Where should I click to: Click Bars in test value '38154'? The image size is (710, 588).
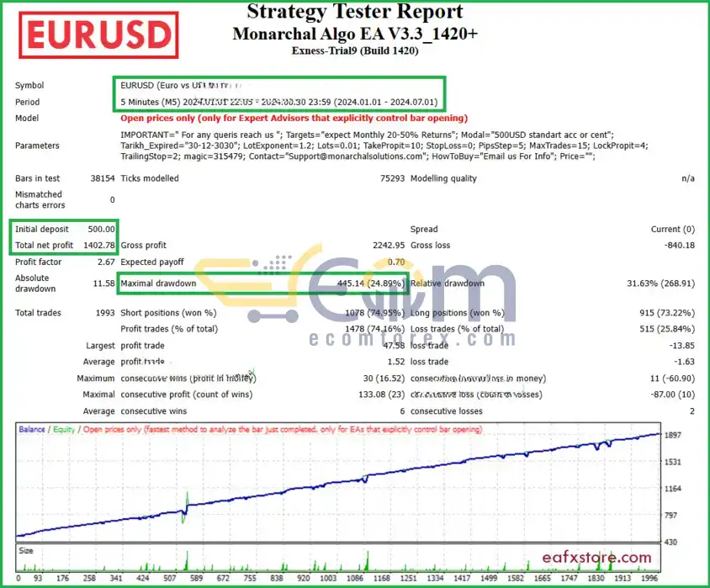(103, 178)
